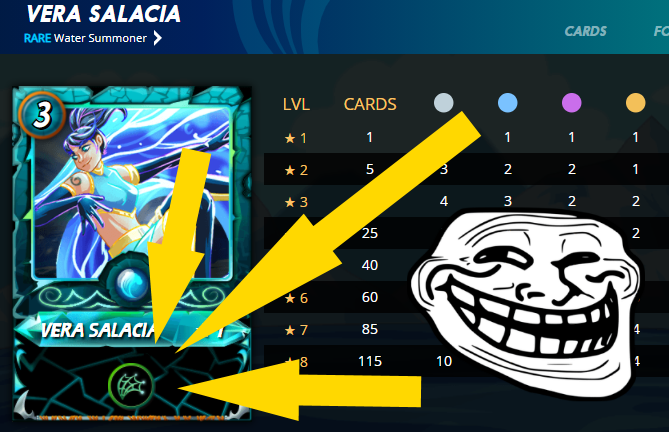Viewport: 669px width, 432px height.
Task: Select the blue rare foil circle
Action: point(507,103)
